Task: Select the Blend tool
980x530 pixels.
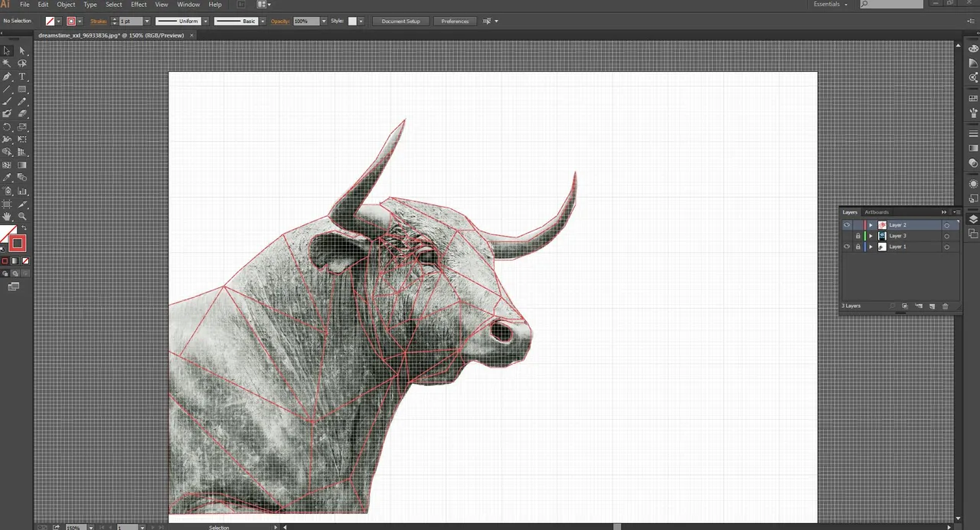Action: pyautogui.click(x=22, y=178)
